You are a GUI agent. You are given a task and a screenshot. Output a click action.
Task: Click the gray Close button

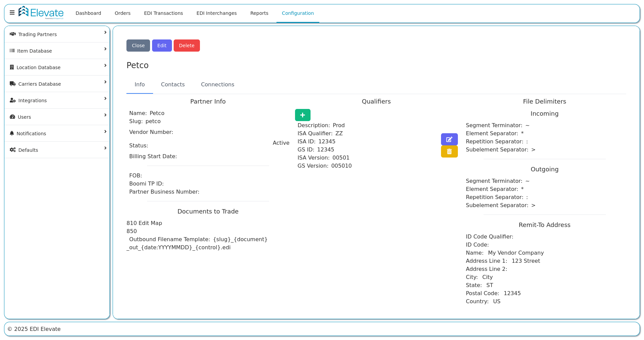tap(138, 46)
